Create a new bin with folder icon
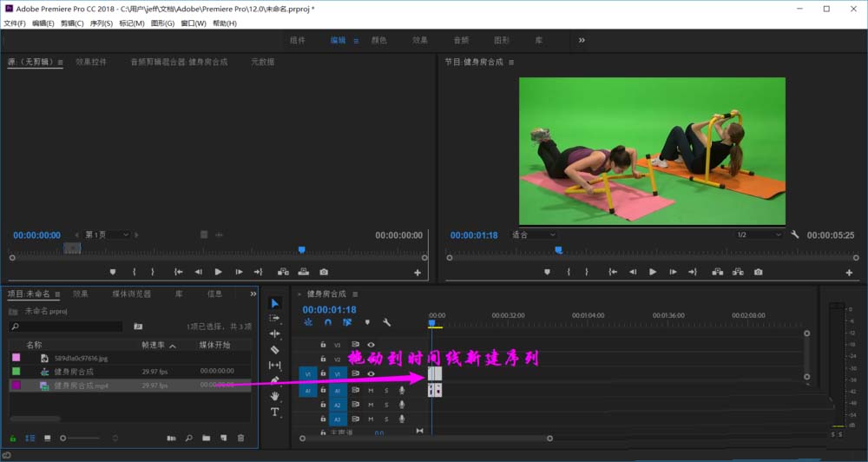 click(207, 439)
